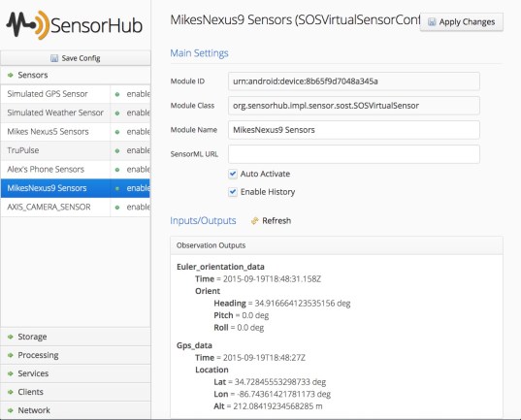Click the Lon value -86.74361421781173 deg
The image size is (521, 420).
(283, 395)
